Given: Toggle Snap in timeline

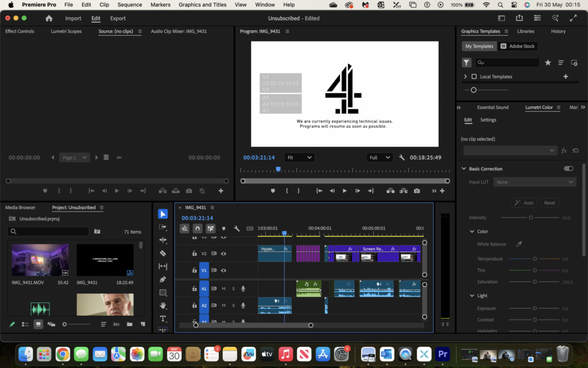Looking at the screenshot, I should [x=198, y=228].
